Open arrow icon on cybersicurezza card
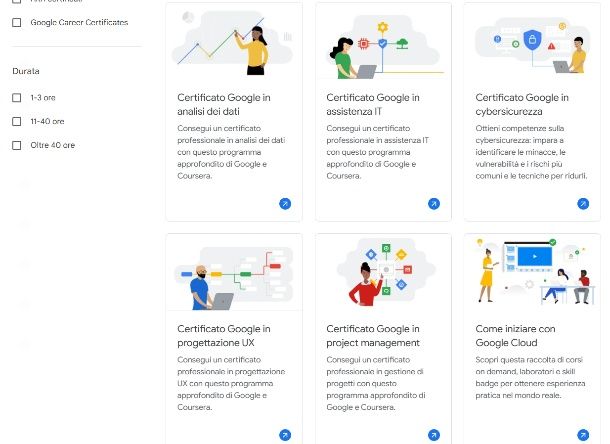The height and width of the screenshot is (444, 610). tap(583, 204)
